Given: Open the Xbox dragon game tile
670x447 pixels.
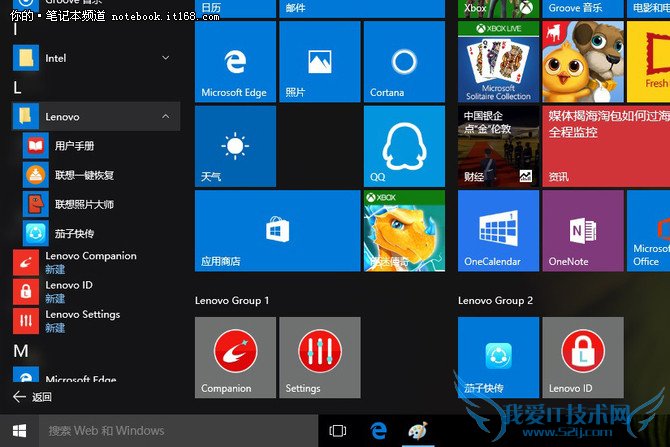Looking at the screenshot, I should (404, 231).
